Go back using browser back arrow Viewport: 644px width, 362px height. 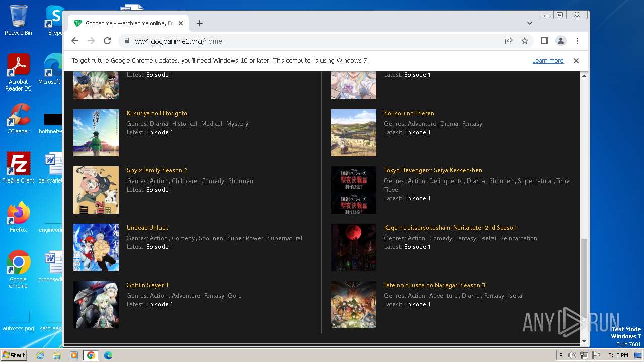(75, 41)
